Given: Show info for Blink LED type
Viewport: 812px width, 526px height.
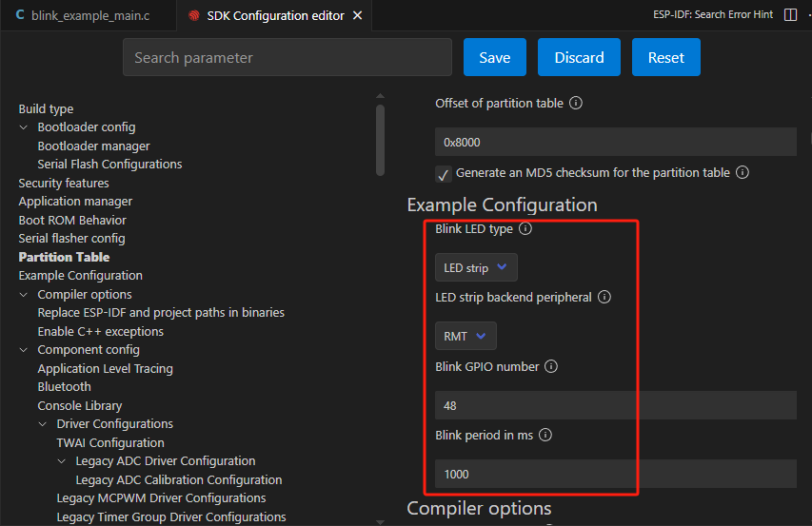Looking at the screenshot, I should pyautogui.click(x=525, y=228).
